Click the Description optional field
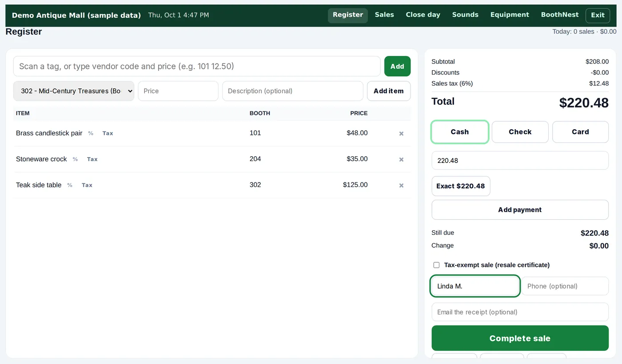 (293, 91)
